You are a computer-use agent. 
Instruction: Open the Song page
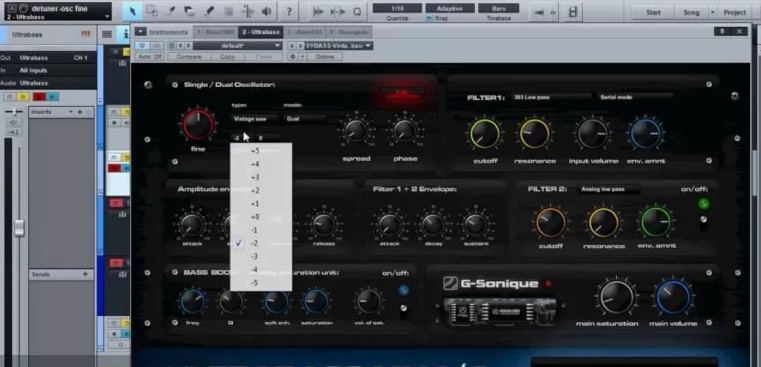pos(691,13)
